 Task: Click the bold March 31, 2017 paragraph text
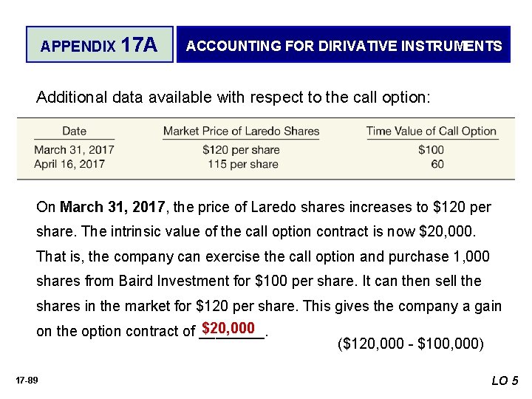point(112,207)
